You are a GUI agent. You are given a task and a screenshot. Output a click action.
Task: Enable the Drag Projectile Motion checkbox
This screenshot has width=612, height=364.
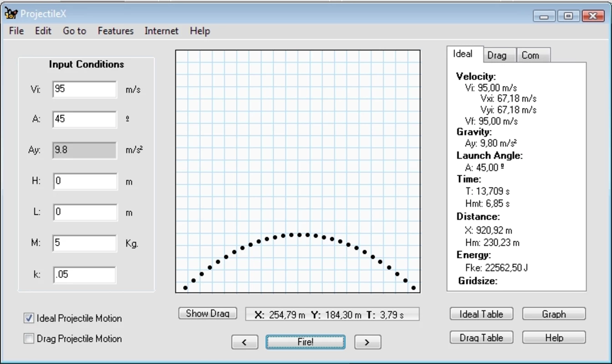(x=29, y=339)
